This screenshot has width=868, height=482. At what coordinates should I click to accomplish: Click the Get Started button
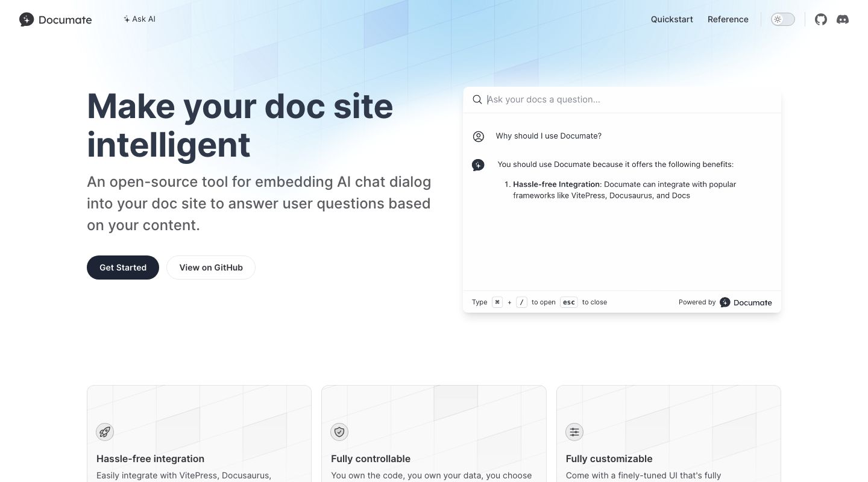pyautogui.click(x=123, y=268)
